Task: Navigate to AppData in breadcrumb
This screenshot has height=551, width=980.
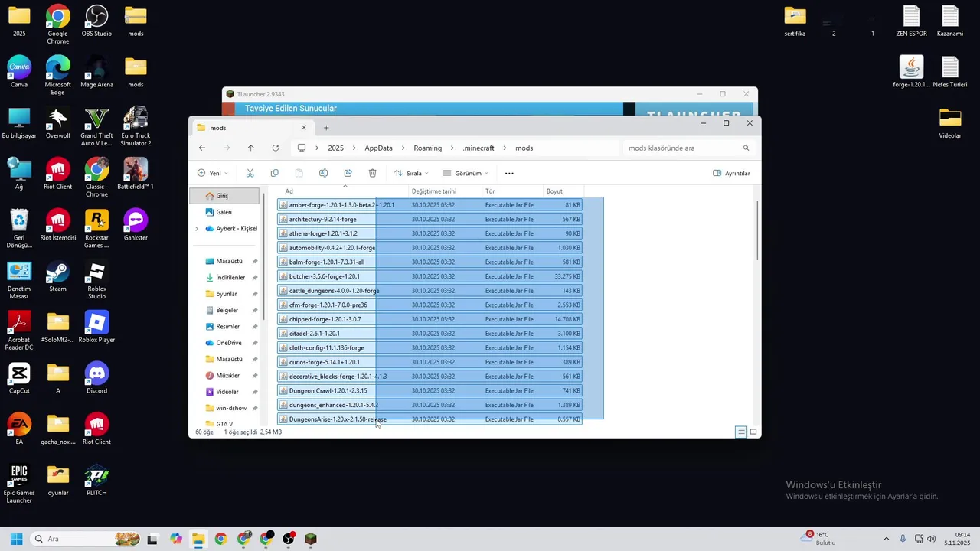Action: 378,148
